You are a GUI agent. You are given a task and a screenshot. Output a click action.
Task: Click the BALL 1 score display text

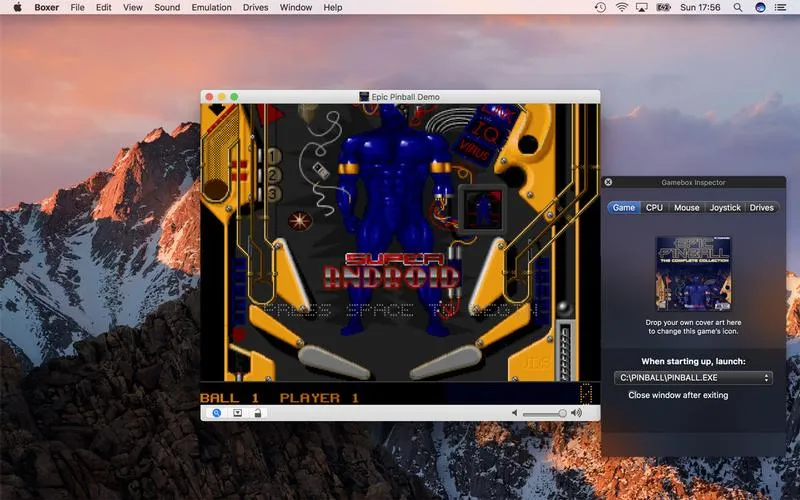coord(230,398)
